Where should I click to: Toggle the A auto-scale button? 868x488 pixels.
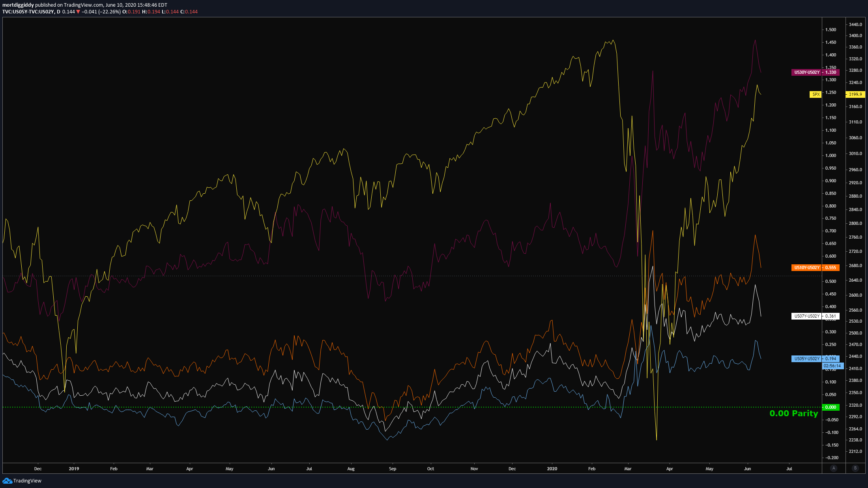click(833, 468)
